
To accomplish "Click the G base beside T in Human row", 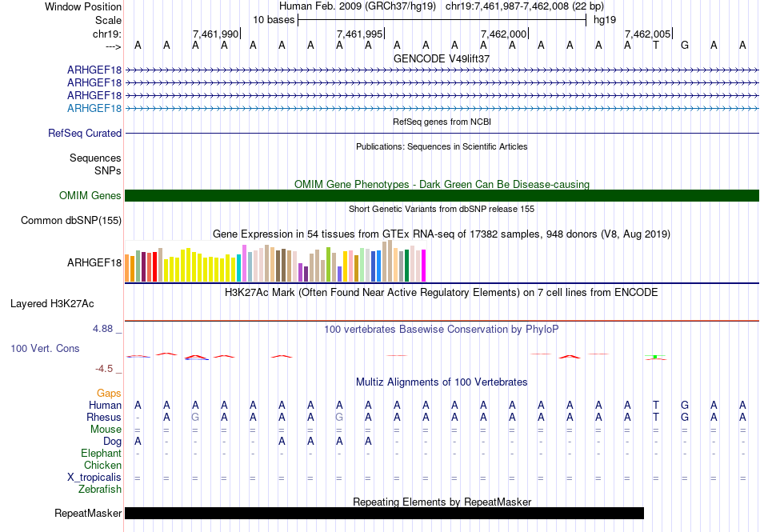I will point(685,405).
